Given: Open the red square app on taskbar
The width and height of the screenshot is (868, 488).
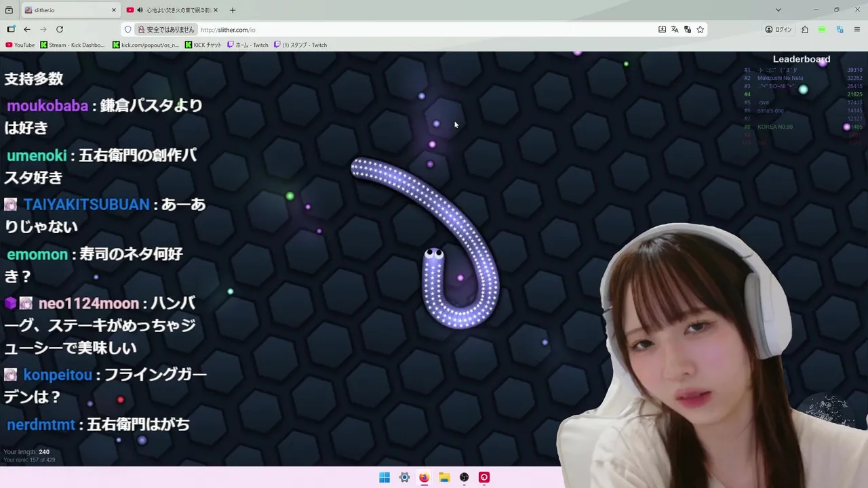Looking at the screenshot, I should tap(484, 477).
